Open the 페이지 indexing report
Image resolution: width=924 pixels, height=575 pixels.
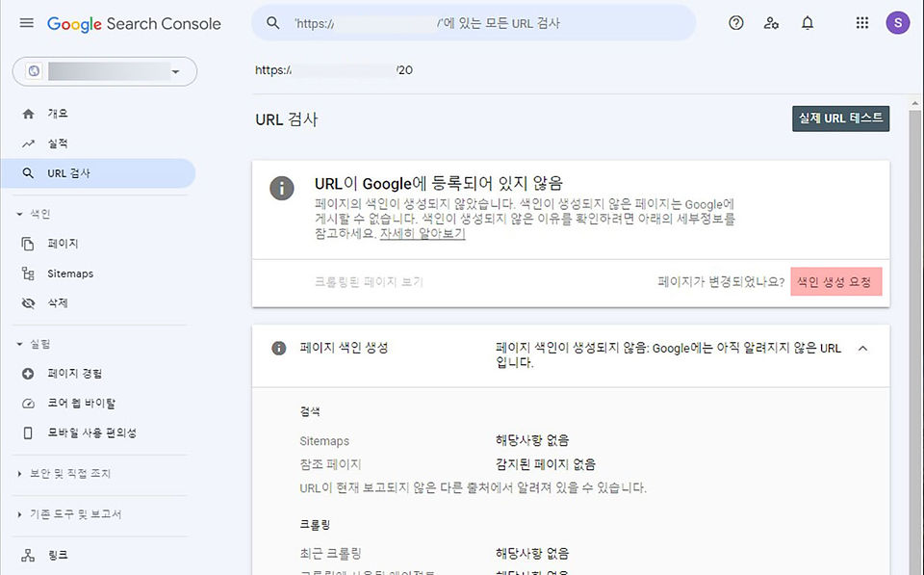(64, 244)
